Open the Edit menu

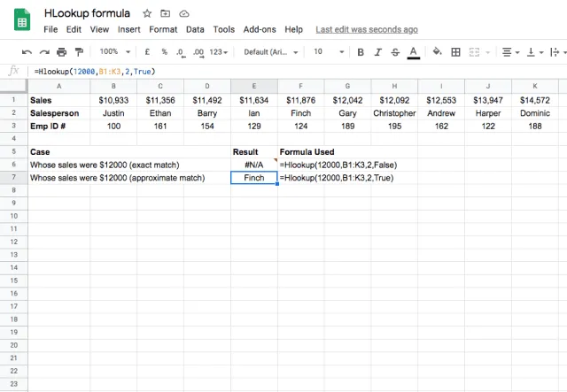(x=74, y=29)
